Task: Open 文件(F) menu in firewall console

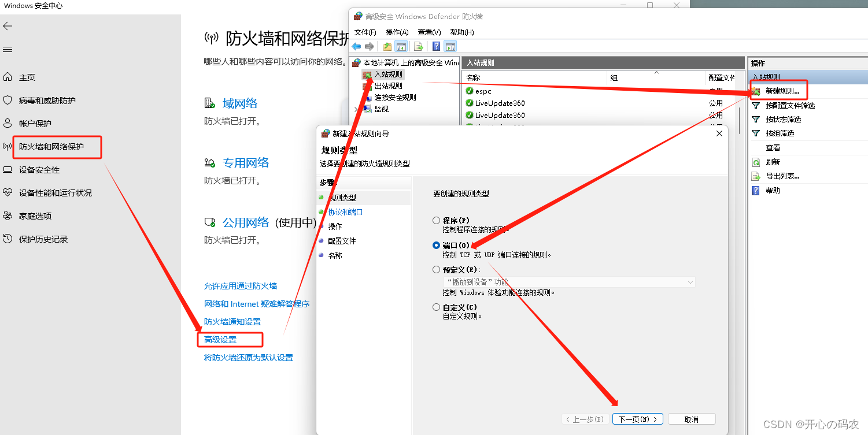Action: tap(365, 32)
